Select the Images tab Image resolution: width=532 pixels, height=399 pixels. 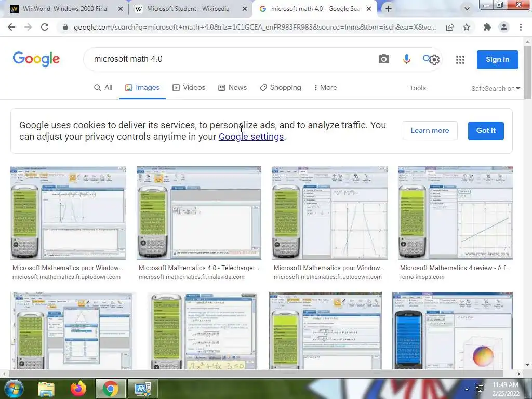tap(142, 87)
